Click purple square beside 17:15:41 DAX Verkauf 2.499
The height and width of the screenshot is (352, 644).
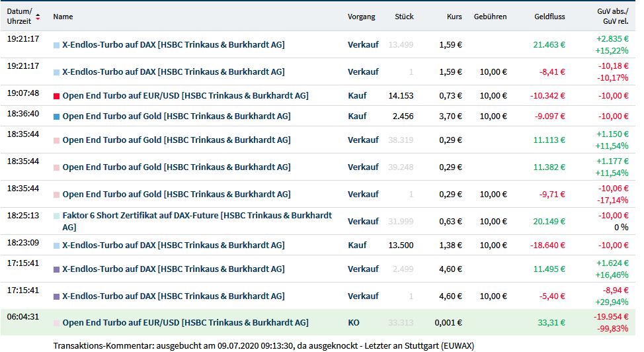point(56,269)
